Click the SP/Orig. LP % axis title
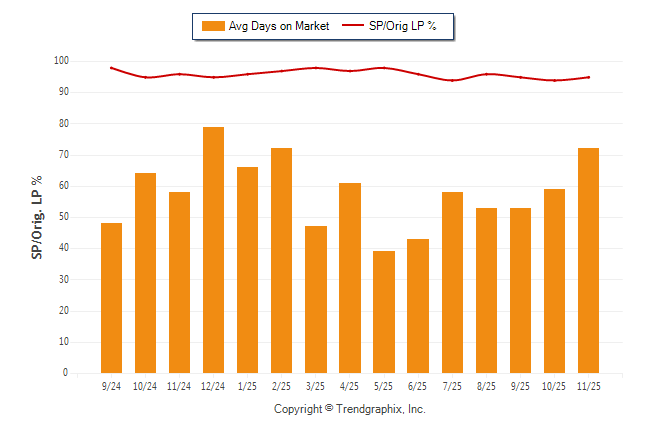 coord(36,217)
